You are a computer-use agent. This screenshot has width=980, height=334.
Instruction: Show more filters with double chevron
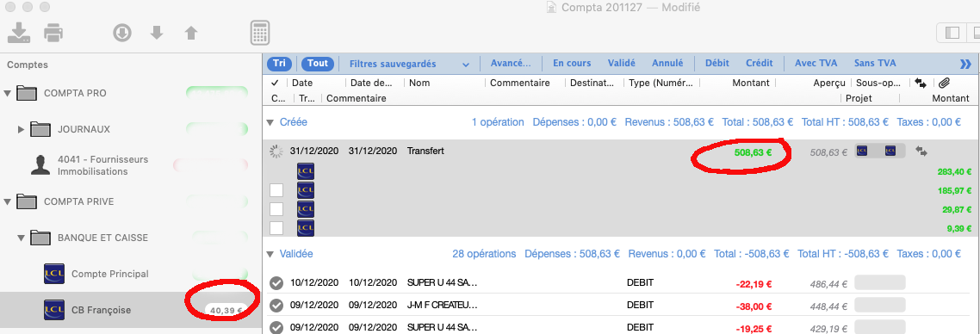click(x=965, y=64)
